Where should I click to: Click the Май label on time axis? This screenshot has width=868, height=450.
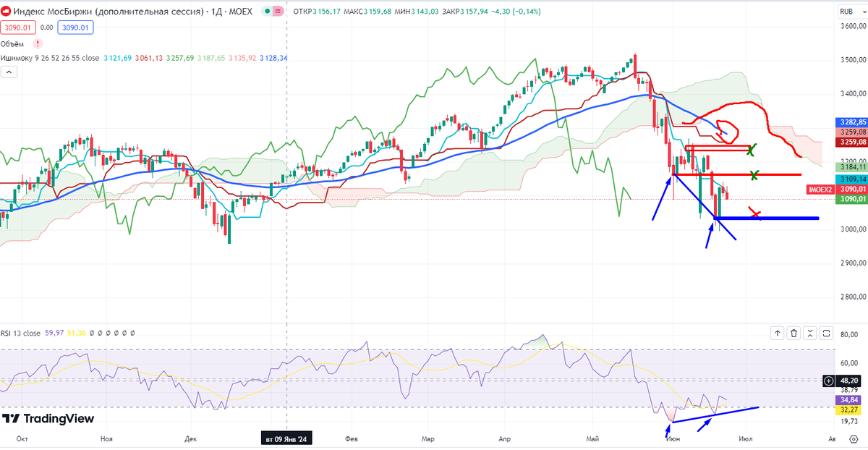pos(593,439)
